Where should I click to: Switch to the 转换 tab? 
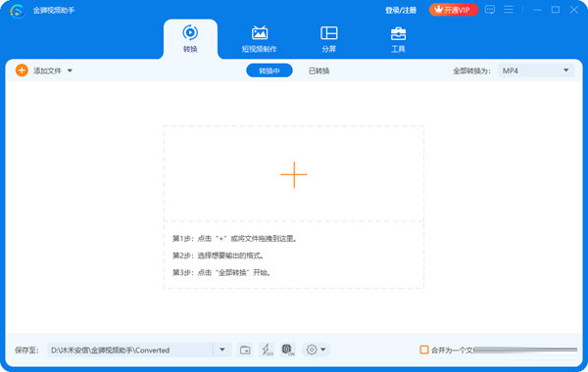190,39
